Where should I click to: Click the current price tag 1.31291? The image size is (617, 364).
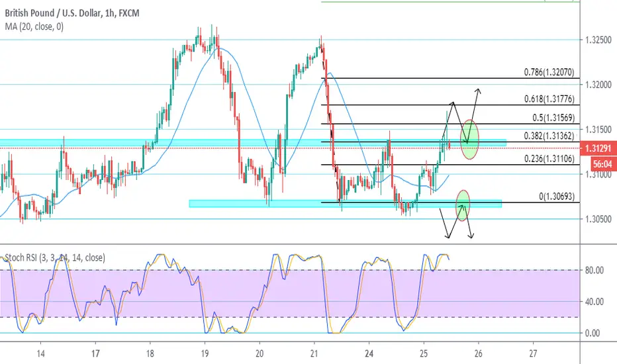click(x=598, y=148)
